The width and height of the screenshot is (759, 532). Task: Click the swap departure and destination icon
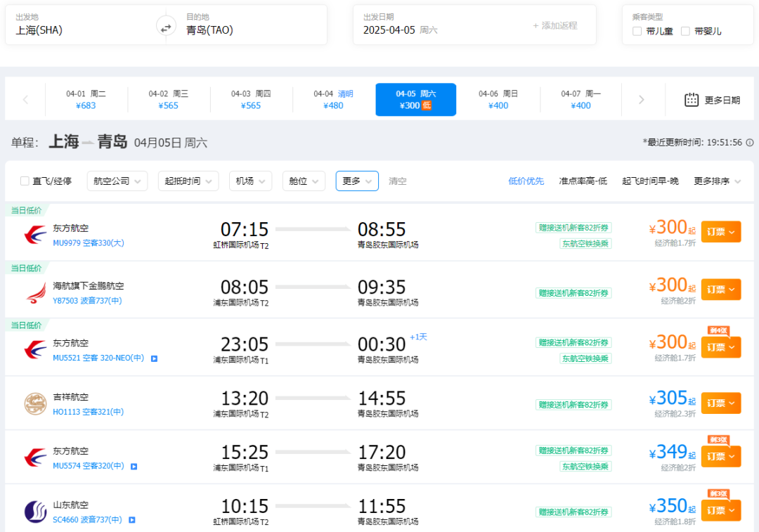point(166,27)
